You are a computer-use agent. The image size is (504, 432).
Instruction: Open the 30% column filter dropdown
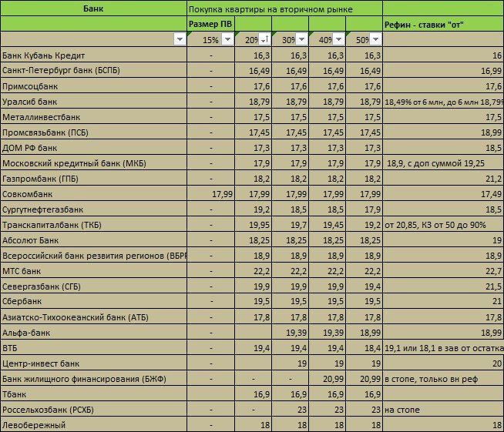click(302, 39)
